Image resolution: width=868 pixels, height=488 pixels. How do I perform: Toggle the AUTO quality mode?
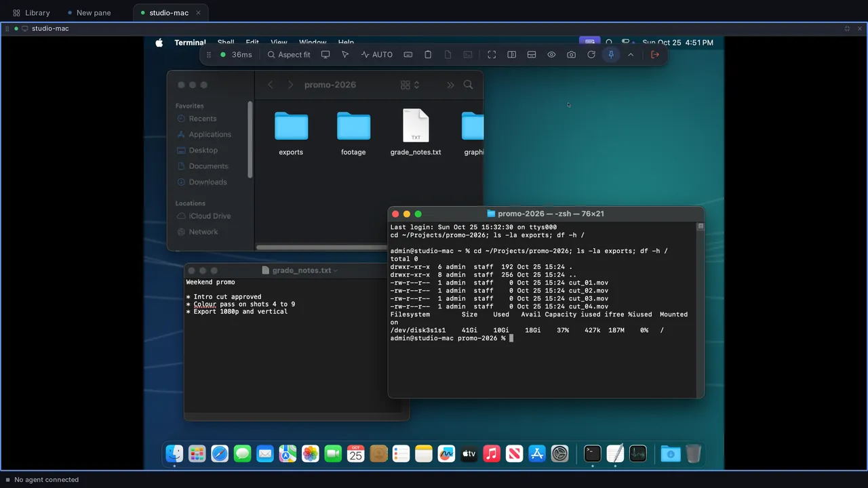click(x=377, y=55)
